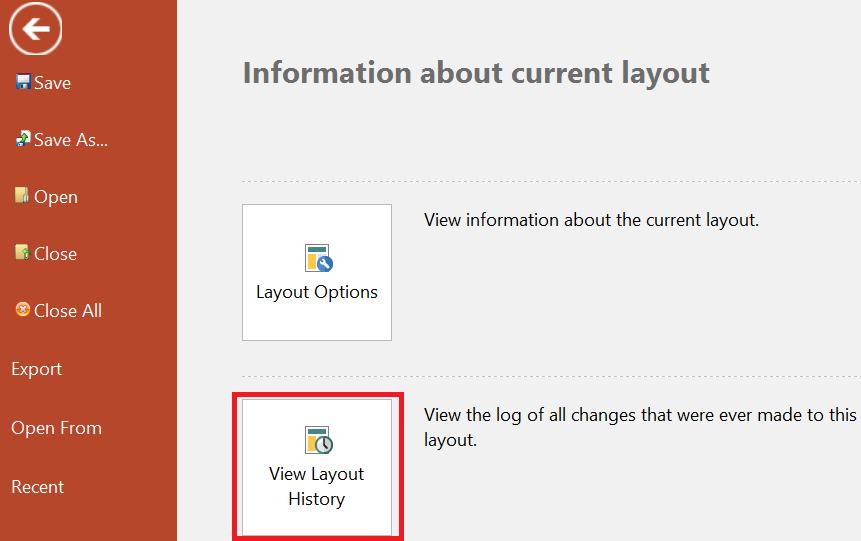Show the Recent files list
This screenshot has width=861, height=541.
tap(38, 487)
